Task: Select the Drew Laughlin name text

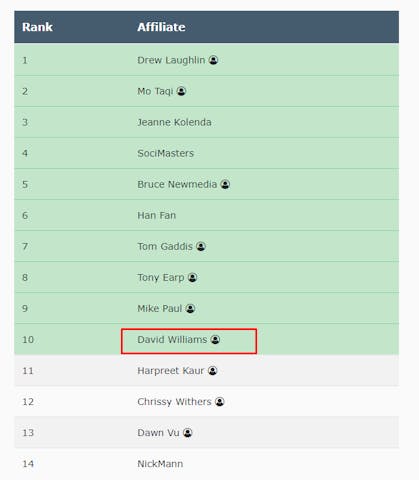Action: [x=171, y=60]
